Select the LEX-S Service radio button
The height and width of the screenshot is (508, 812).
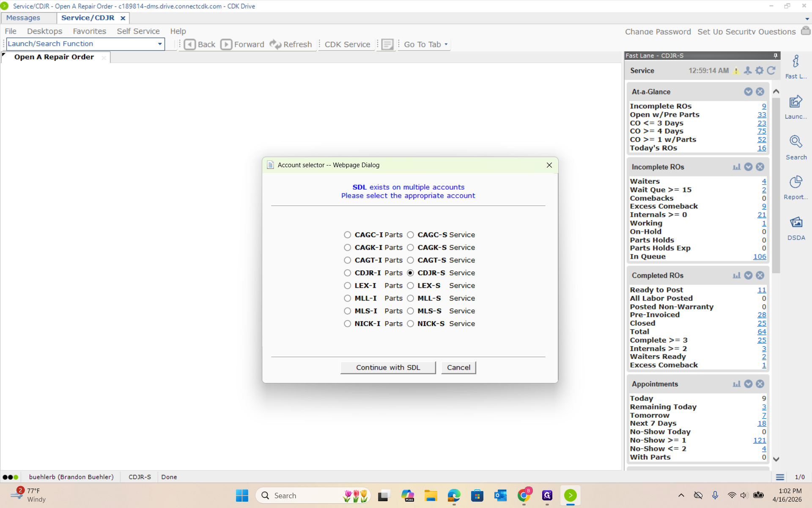point(410,286)
